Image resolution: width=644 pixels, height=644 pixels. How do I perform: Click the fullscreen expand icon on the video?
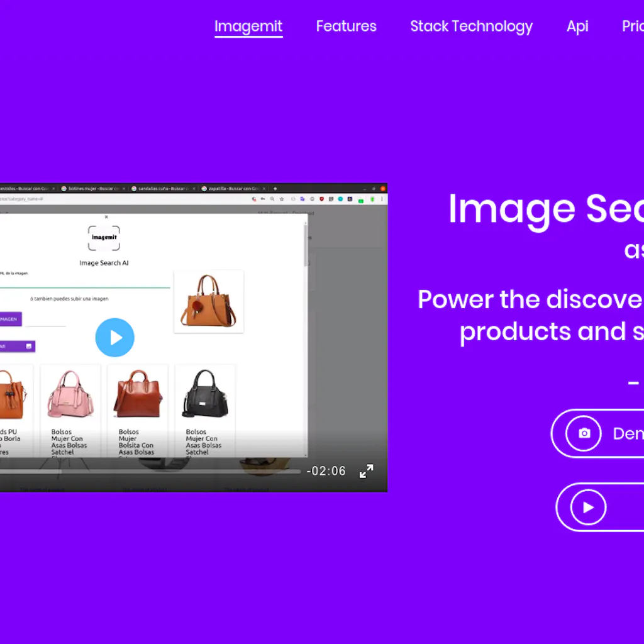pos(366,470)
